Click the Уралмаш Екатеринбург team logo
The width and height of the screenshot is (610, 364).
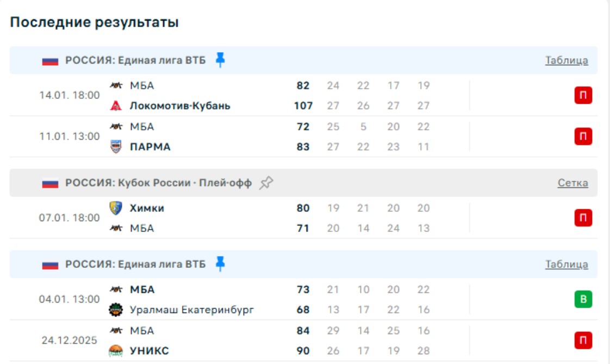pos(116,310)
